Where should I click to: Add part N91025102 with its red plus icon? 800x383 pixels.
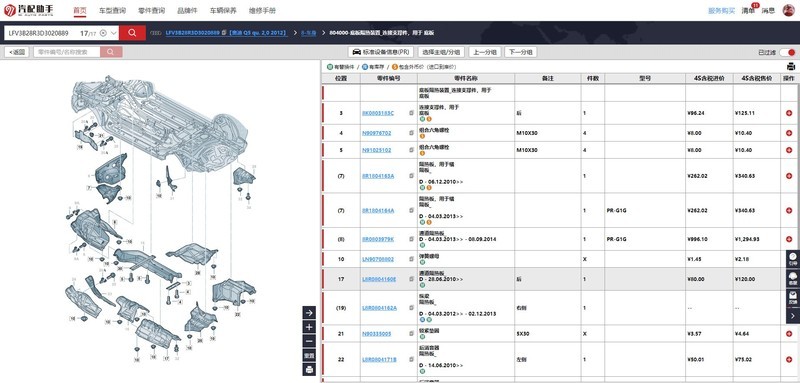[x=789, y=150]
